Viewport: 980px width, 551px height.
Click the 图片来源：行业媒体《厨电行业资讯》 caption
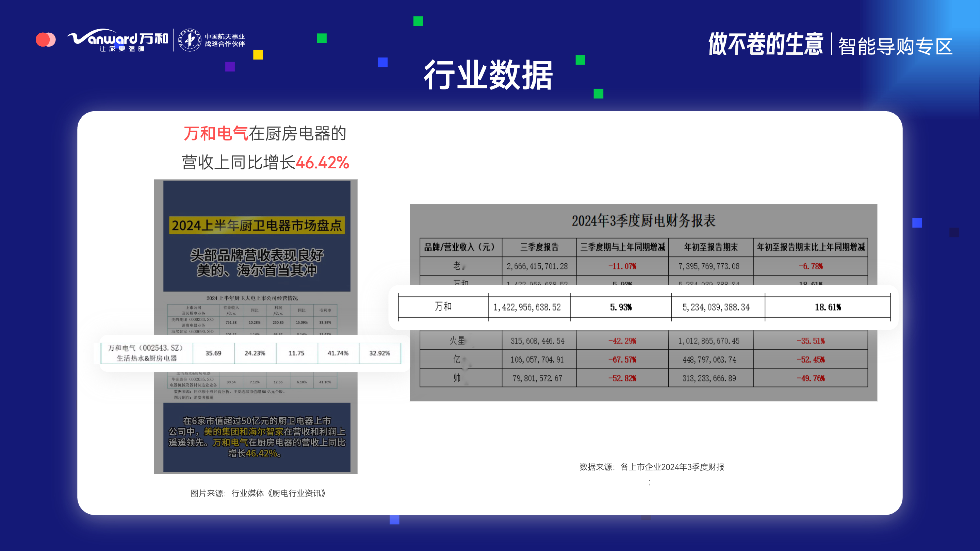click(259, 493)
